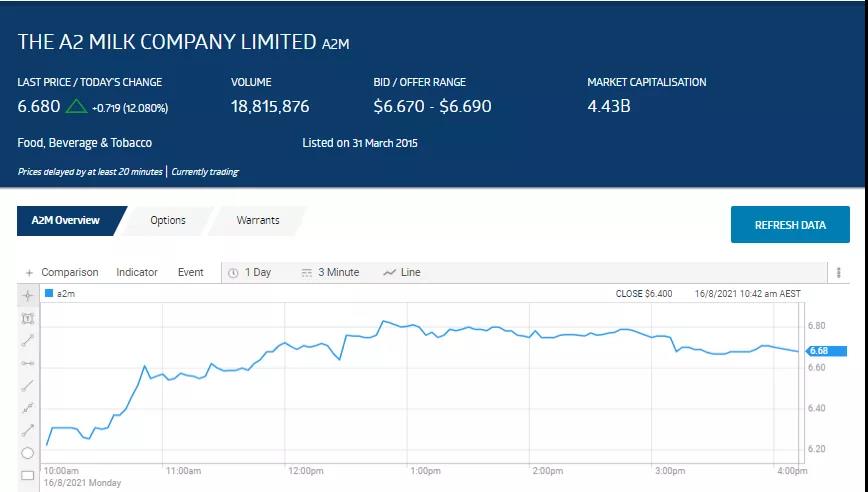Screen dimensions: 868x492
Task: Click the A2M ticker code beside company title
Action: pyautogui.click(x=335, y=44)
